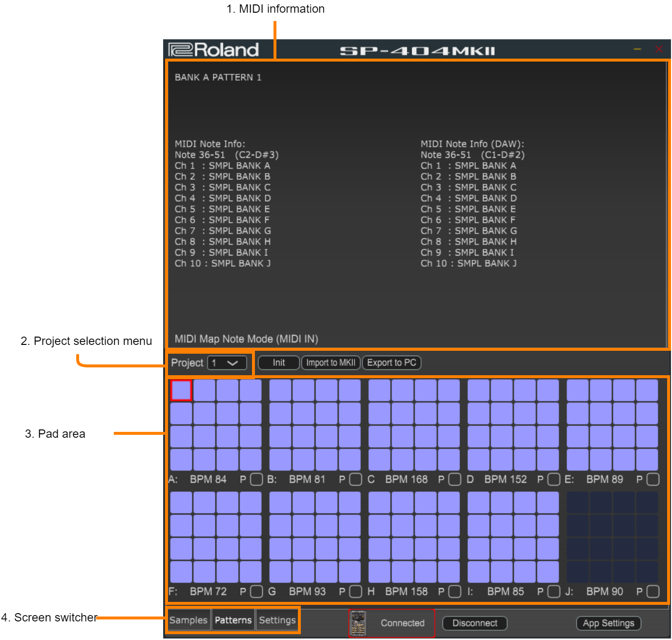Screen dimensions: 672x640
Task: Click the BPM 152 value of bank D
Action: [x=505, y=479]
